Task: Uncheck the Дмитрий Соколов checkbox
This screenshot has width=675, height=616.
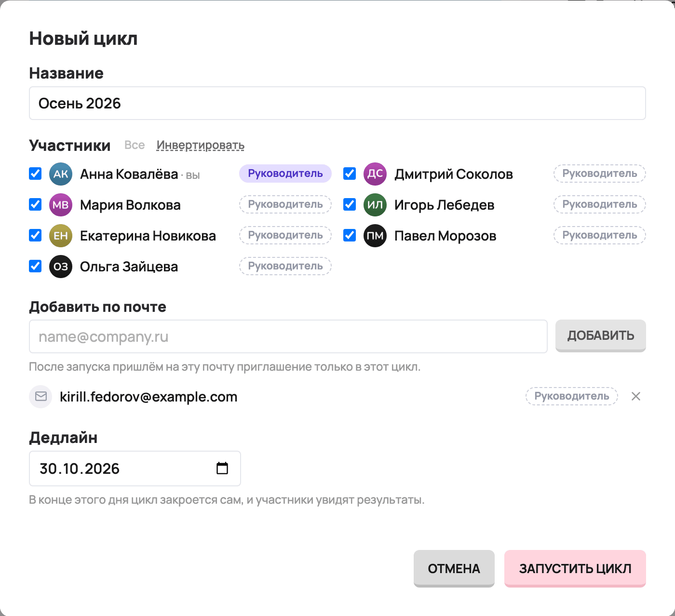Action: [x=350, y=174]
